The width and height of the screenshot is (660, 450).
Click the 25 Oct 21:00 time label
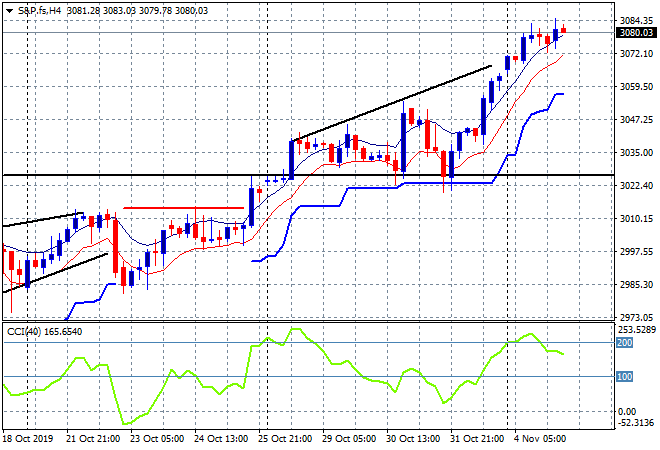[x=285, y=439]
